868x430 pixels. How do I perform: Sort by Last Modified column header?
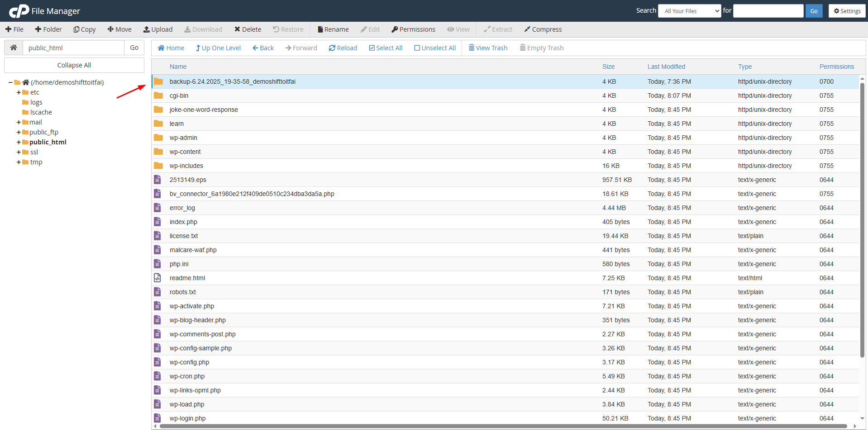click(x=666, y=67)
